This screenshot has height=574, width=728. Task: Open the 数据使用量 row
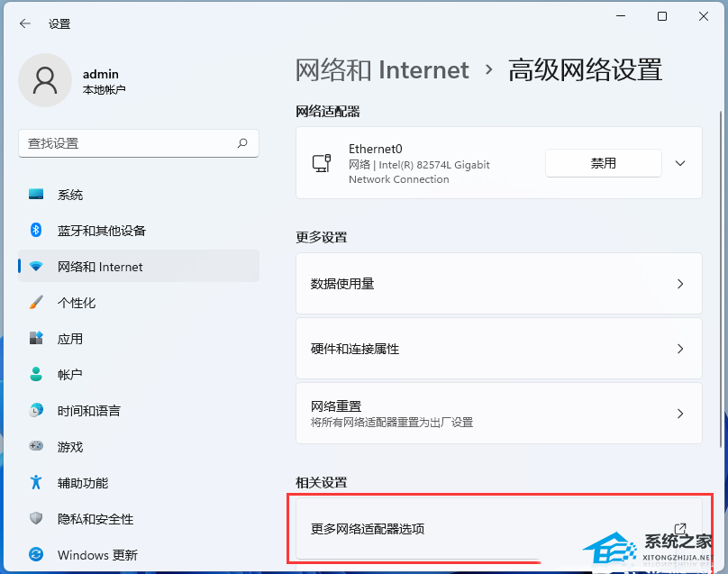[x=498, y=284]
